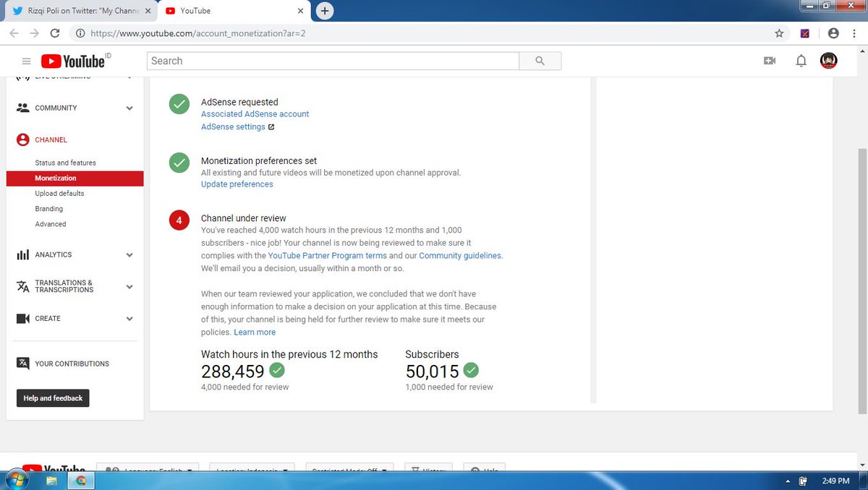The height and width of the screenshot is (490, 868).
Task: Focus the YouTube search box
Action: 333,61
